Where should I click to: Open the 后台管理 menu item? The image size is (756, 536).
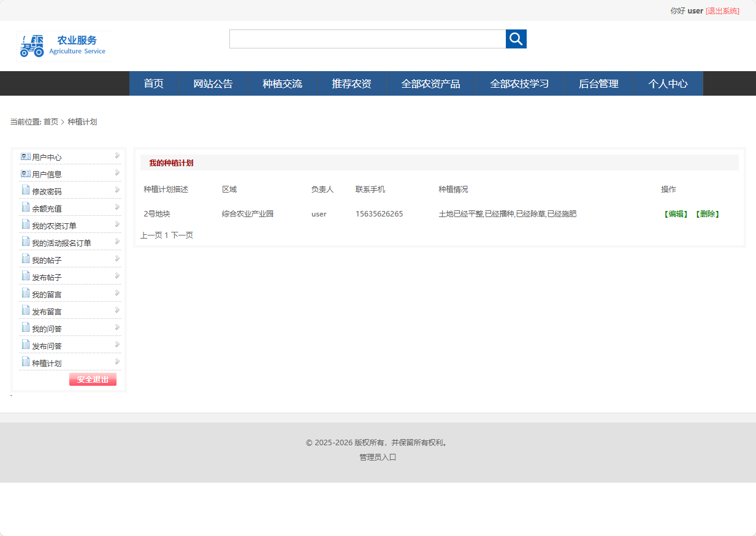(599, 83)
